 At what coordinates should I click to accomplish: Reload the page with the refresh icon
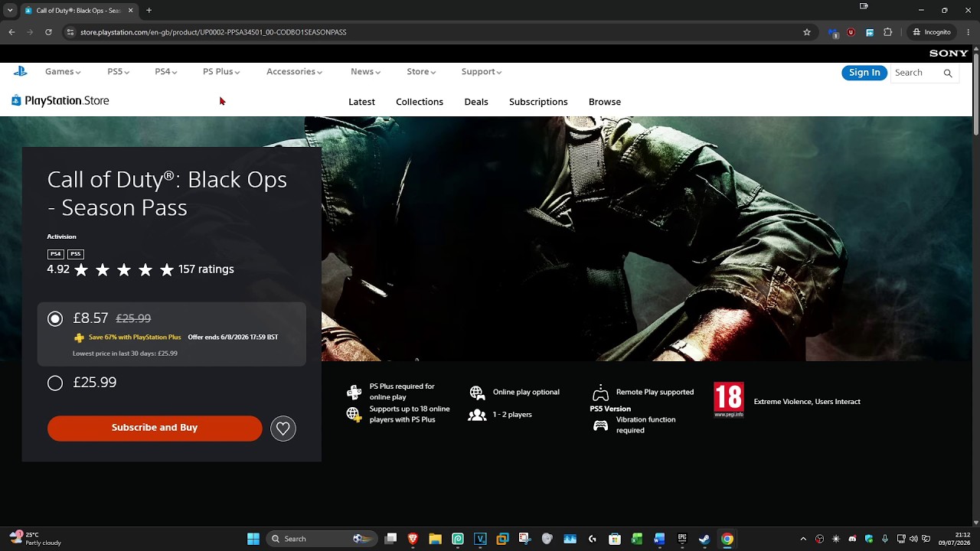point(48,32)
